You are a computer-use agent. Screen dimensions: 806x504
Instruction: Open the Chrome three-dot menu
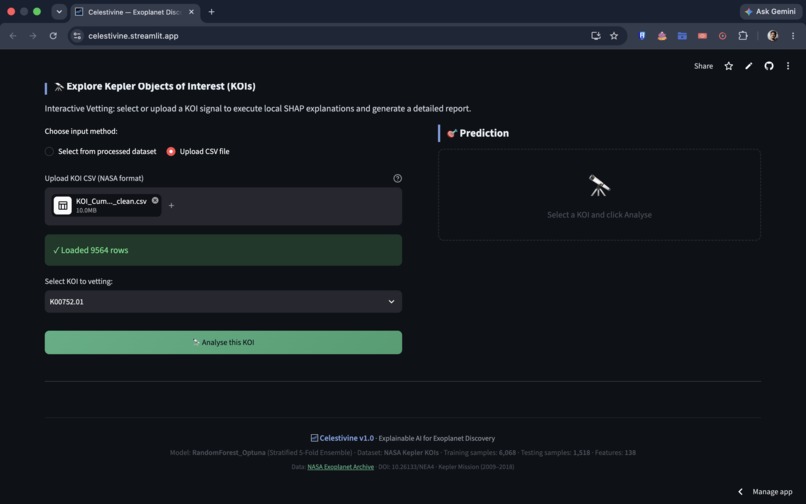coord(793,36)
